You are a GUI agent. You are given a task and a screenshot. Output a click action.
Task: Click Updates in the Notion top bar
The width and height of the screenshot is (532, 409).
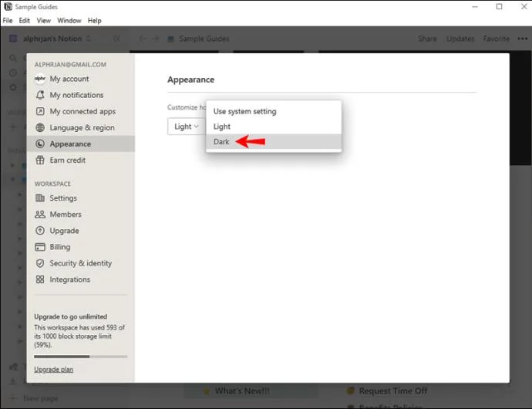coord(460,39)
